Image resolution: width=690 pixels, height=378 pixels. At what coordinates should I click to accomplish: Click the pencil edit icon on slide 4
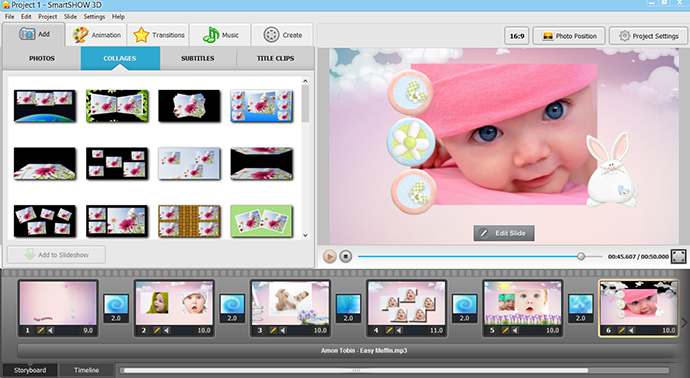pyautogui.click(x=389, y=330)
